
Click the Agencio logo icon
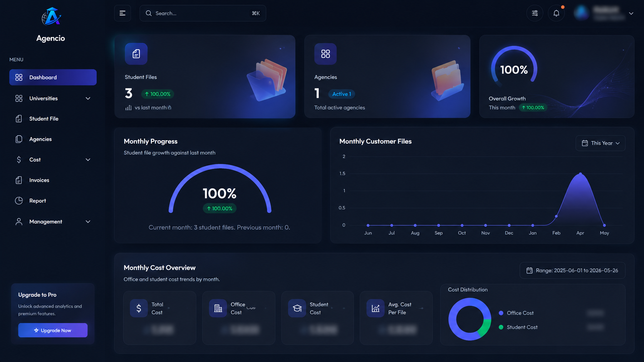pyautogui.click(x=51, y=17)
